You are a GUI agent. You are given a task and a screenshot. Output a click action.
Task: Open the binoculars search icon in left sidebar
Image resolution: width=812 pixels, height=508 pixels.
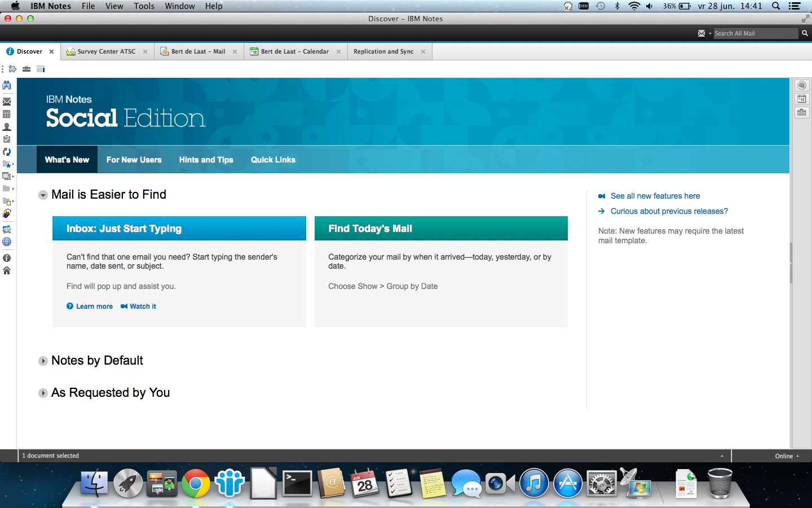[x=7, y=86]
